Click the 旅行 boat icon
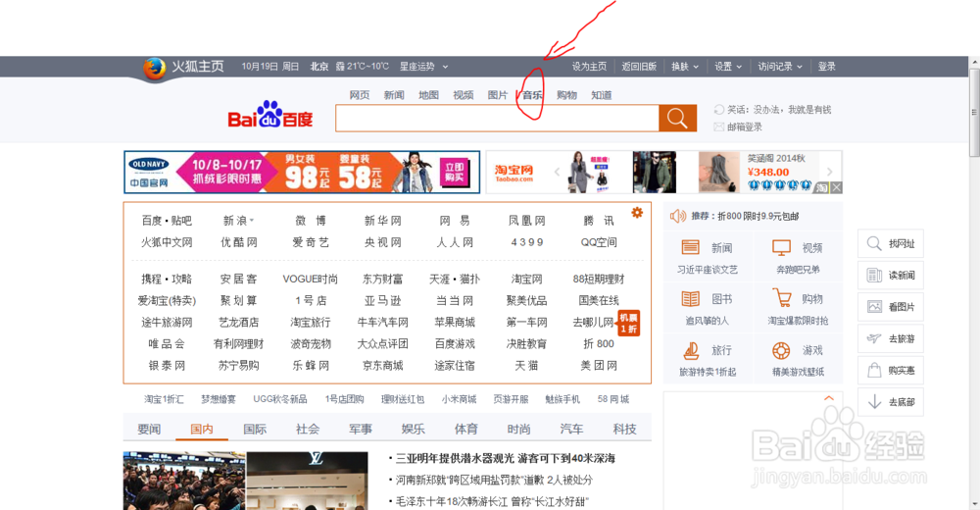 (691, 350)
